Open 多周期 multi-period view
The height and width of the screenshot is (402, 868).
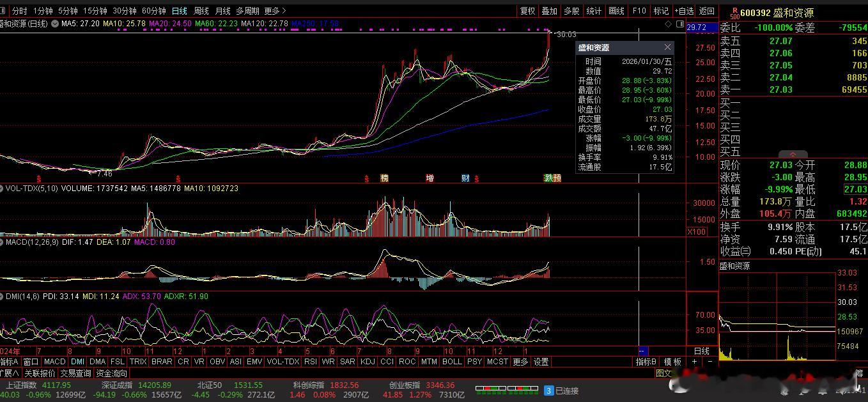(247, 11)
